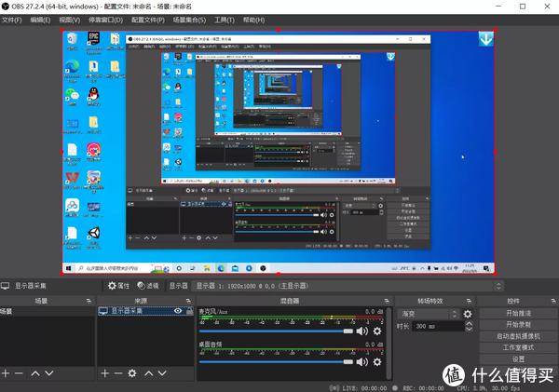
Task: Click Windows Start button in captured taskbar preview
Action: tap(68, 268)
